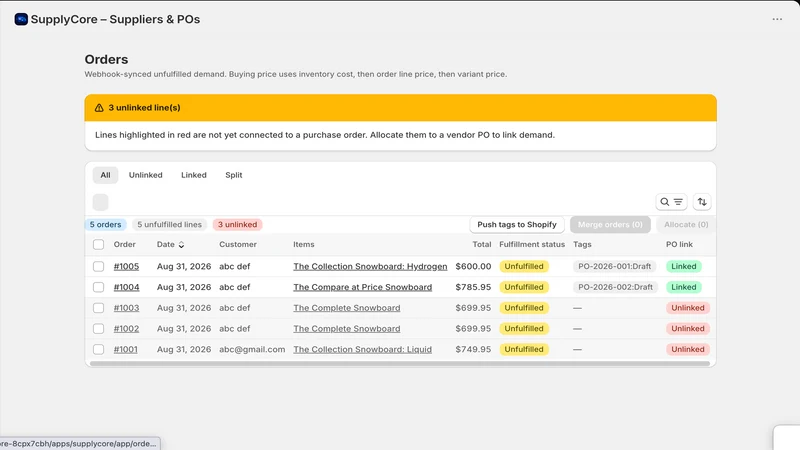This screenshot has width=800, height=450.
Task: Open The Compare at Price Snowboard item
Action: (x=362, y=287)
